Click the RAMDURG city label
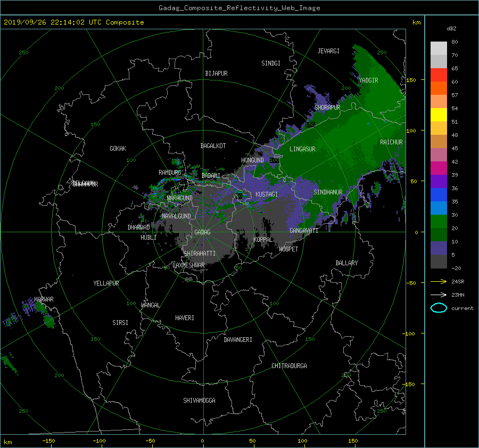The image size is (479, 448). coord(170,173)
